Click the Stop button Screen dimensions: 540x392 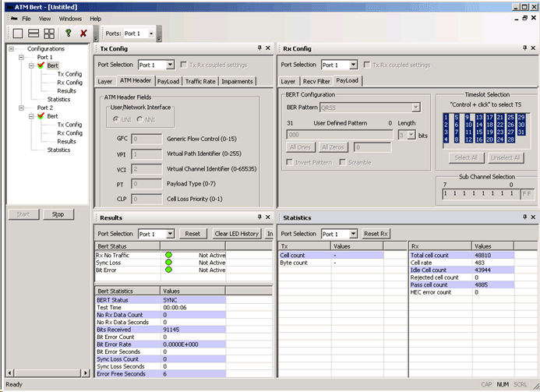click(58, 214)
